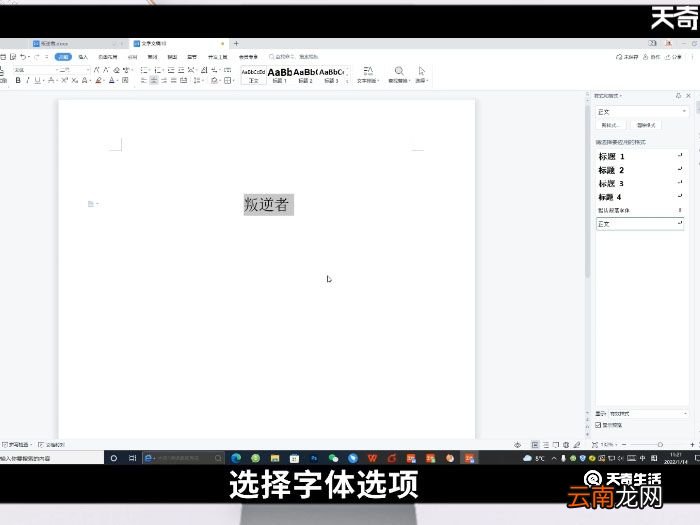700x525 pixels.
Task: Click the character border icon
Action: click(x=125, y=80)
